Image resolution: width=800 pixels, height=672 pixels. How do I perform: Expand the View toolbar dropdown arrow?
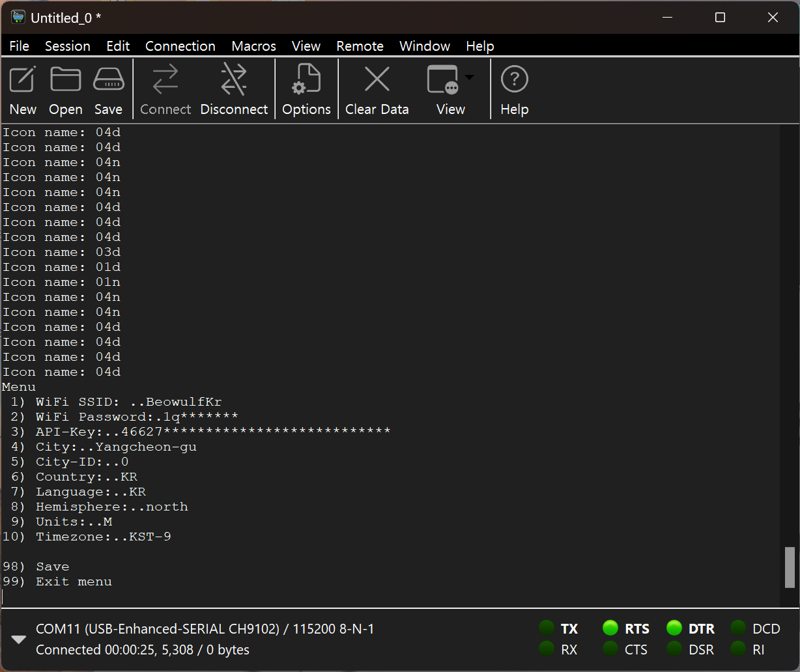point(469,77)
